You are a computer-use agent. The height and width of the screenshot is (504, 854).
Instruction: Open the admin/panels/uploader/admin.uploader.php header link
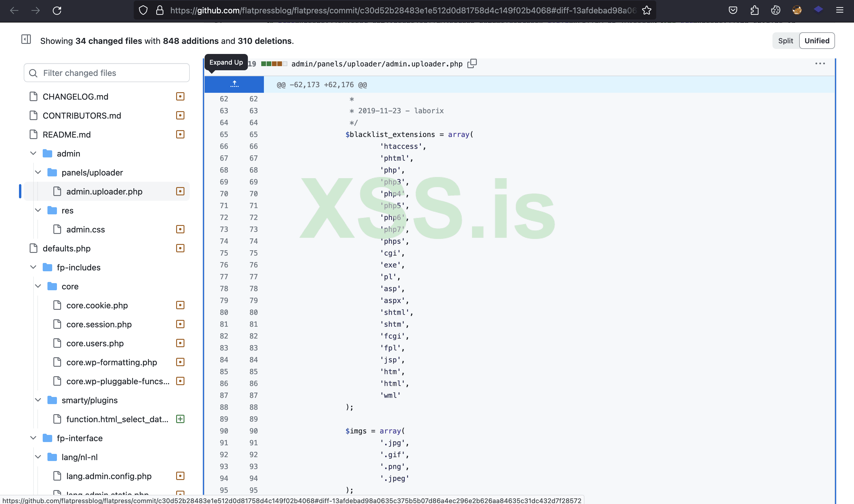click(376, 63)
